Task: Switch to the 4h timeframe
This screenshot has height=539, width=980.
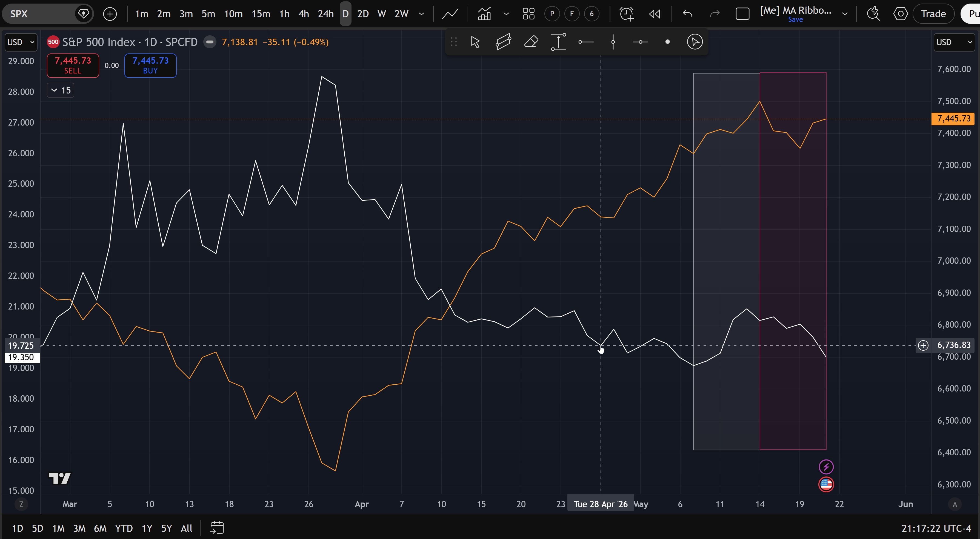Action: pyautogui.click(x=303, y=14)
